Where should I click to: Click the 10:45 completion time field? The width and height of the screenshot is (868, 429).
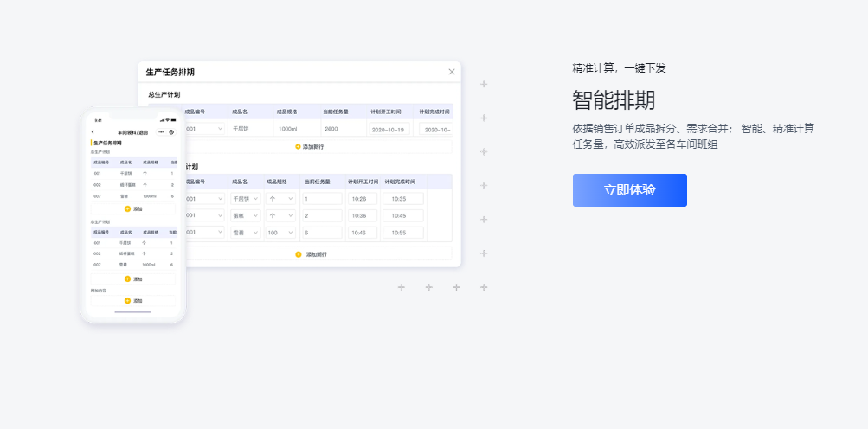(403, 215)
